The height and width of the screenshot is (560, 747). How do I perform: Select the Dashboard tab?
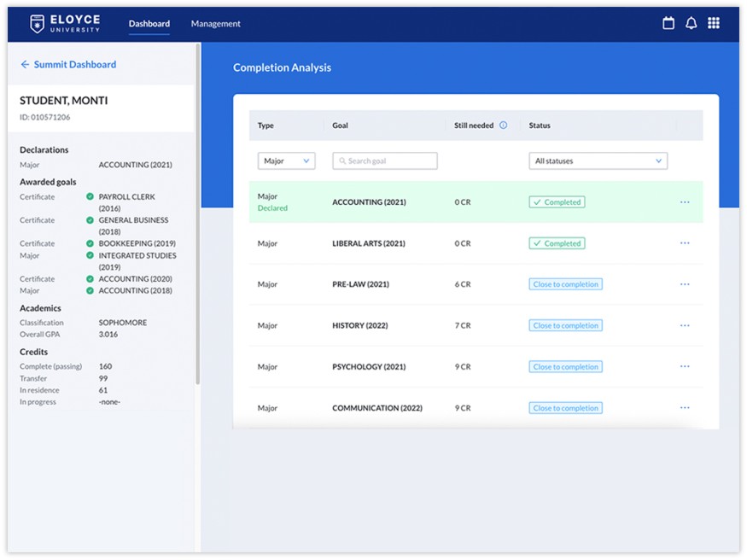pyautogui.click(x=149, y=24)
